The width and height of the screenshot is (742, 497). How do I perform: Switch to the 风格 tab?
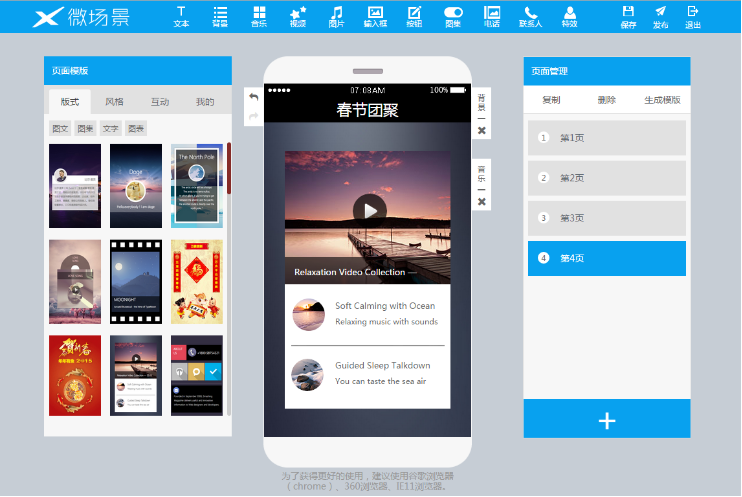point(115,102)
